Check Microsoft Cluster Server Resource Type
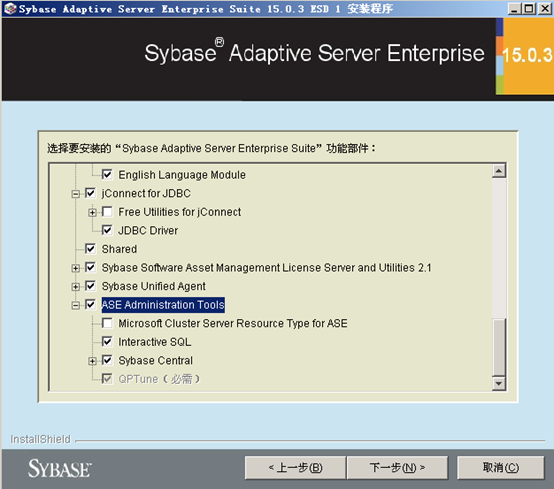Screen dimensions: 554x489 tap(107, 323)
